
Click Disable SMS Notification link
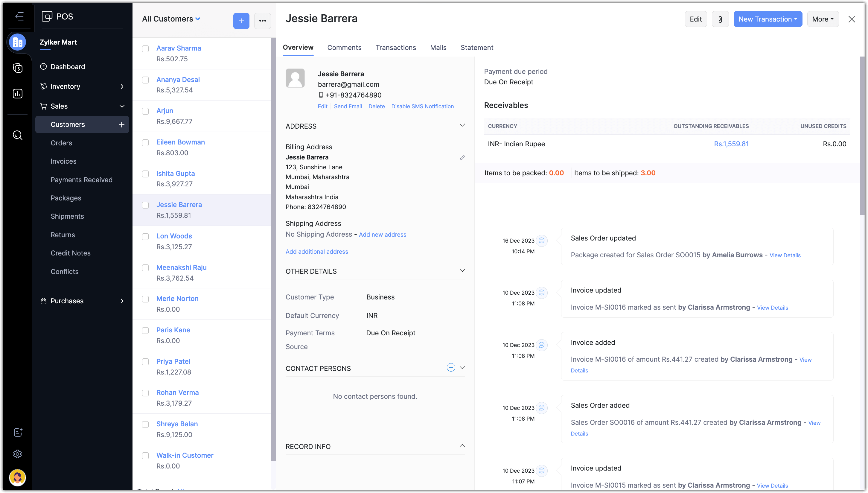(422, 106)
